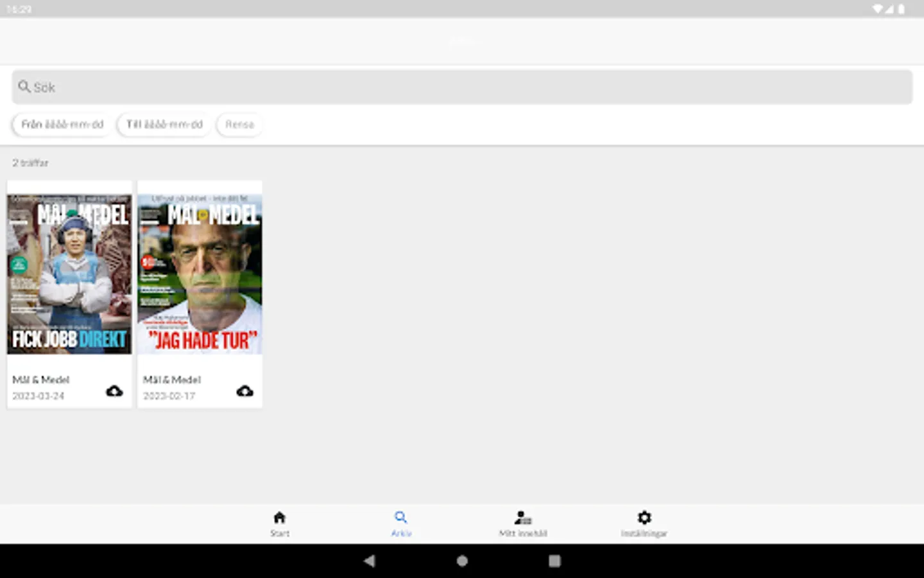Click the Mål & Medel title dated 2023-03-24
This screenshot has width=924, height=578.
[x=41, y=380]
